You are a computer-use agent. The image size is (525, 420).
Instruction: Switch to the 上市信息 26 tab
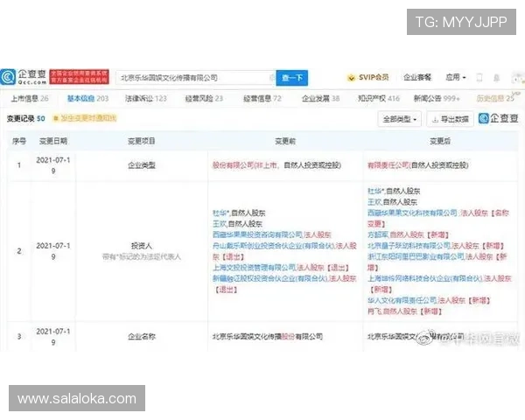coord(30,99)
